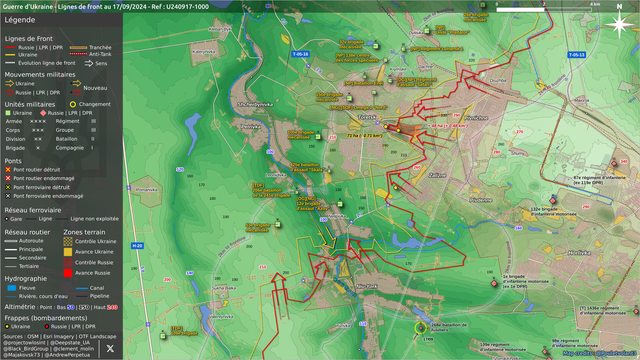Click the H-20 highway shield
The image size is (640, 360).
point(137,246)
